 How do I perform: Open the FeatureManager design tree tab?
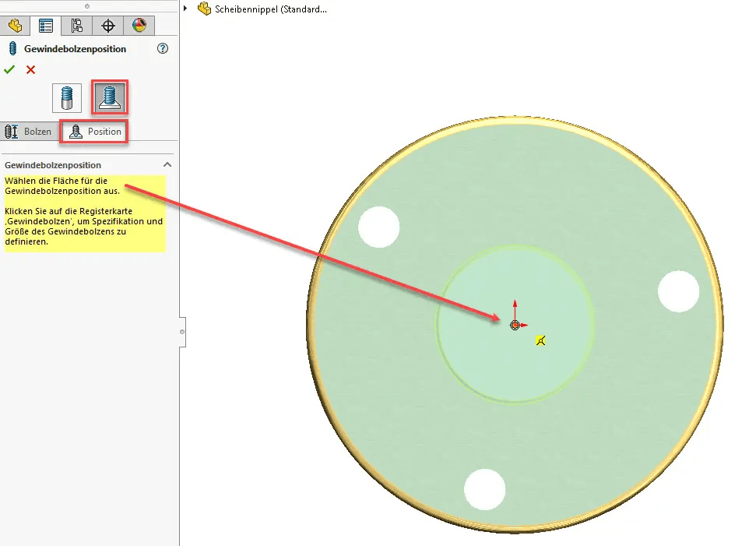tap(14, 26)
